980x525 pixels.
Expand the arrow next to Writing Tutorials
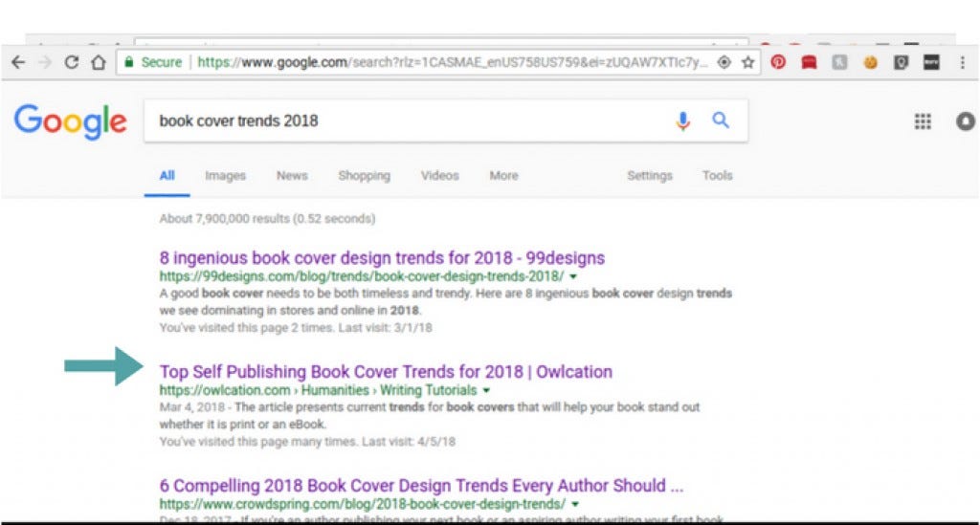[486, 390]
